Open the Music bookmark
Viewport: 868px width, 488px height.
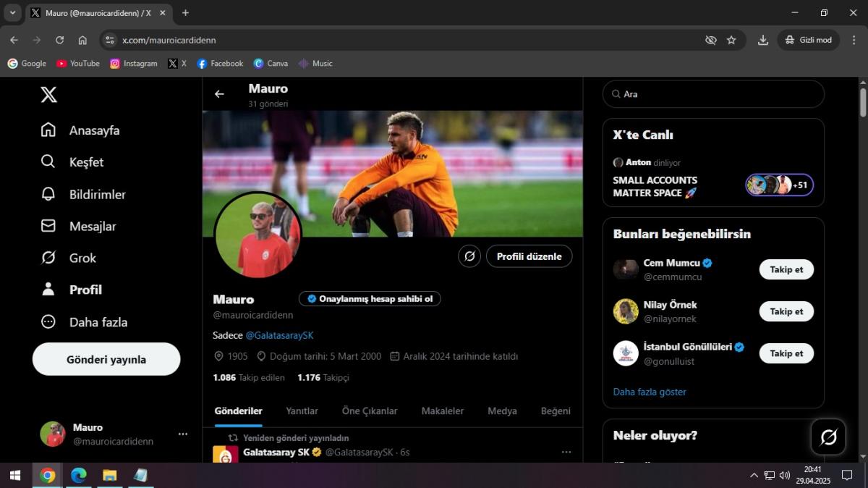click(315, 64)
